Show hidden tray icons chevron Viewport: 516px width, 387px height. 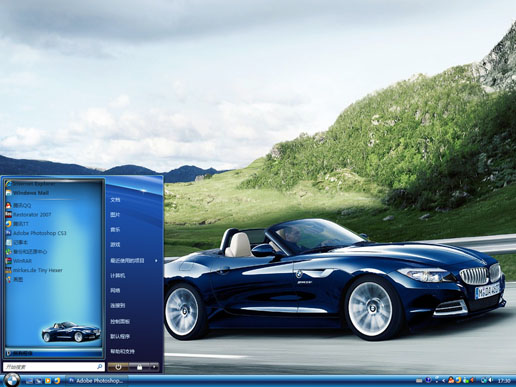[443, 380]
